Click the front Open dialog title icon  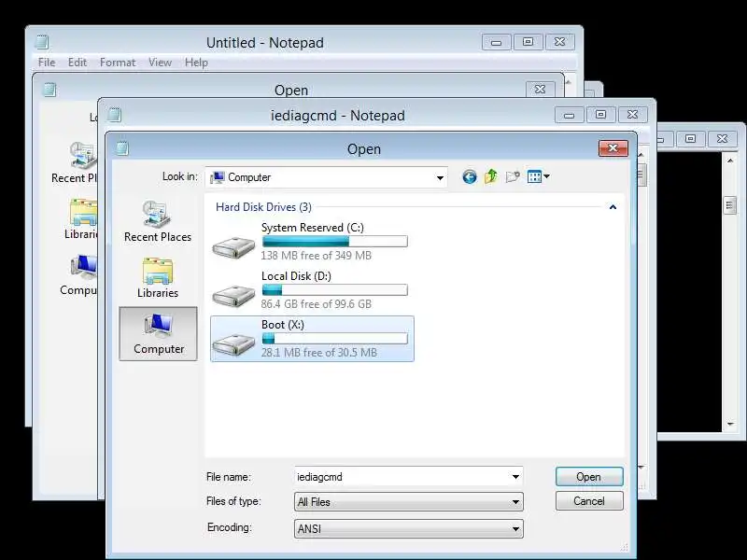pos(122,148)
